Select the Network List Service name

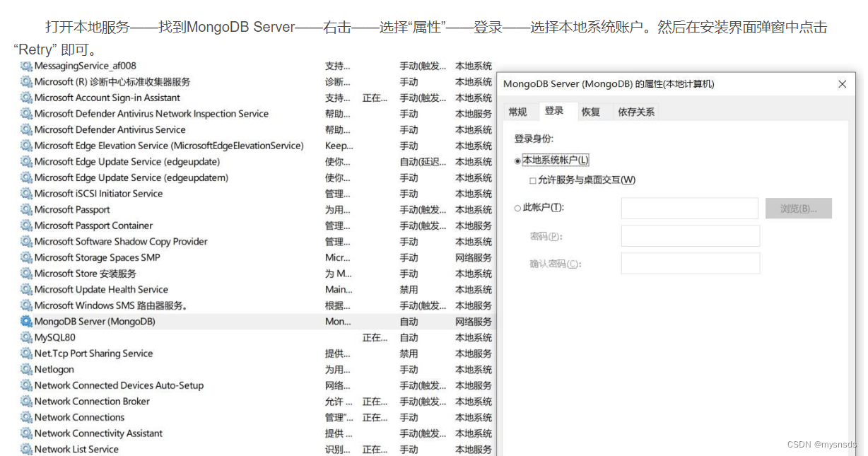click(76, 449)
